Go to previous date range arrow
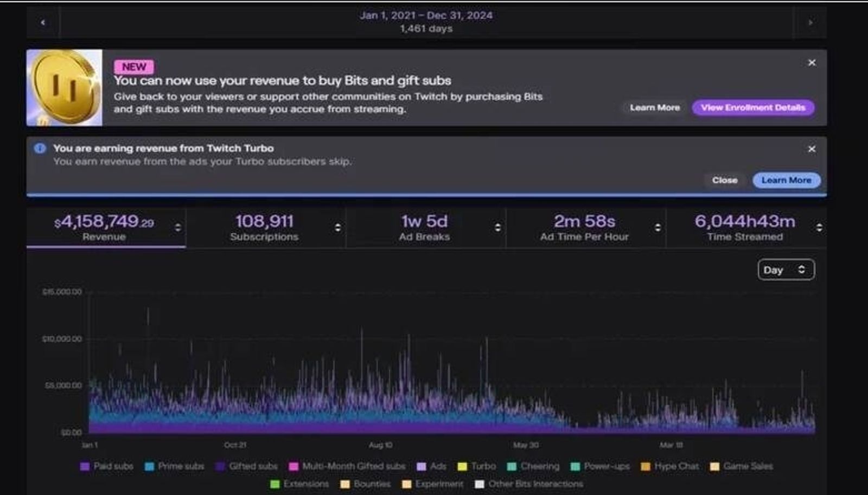Screen dimensions: 868x495 coord(43,22)
